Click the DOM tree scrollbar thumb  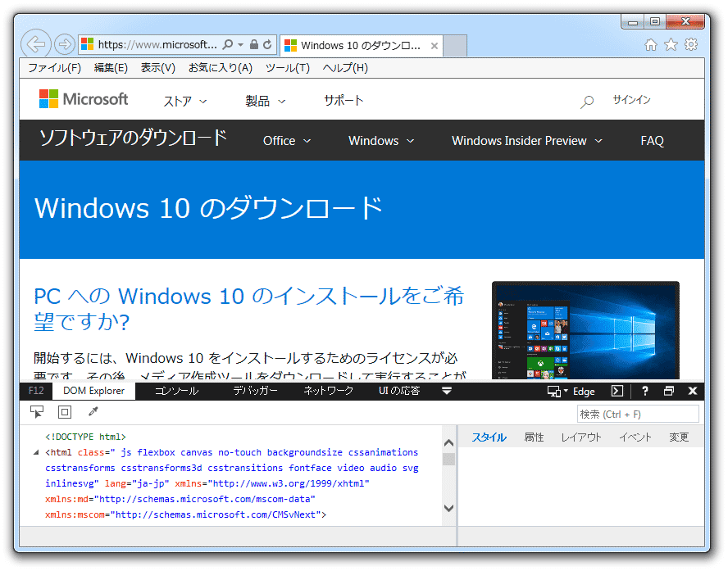tap(448, 460)
